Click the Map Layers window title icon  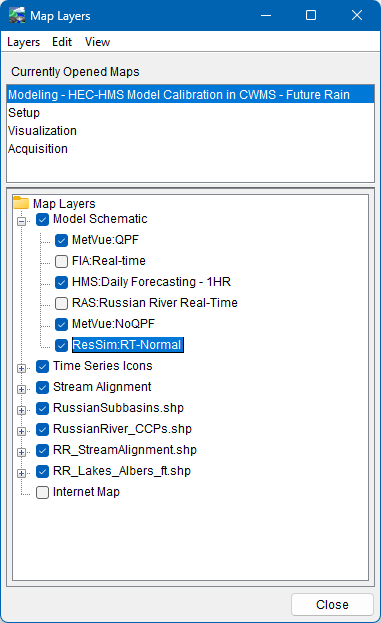click(x=17, y=15)
